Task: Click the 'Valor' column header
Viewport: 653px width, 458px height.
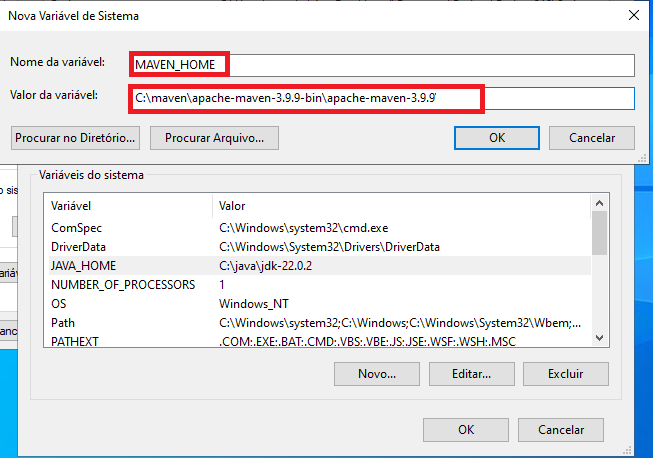Action: (401, 206)
